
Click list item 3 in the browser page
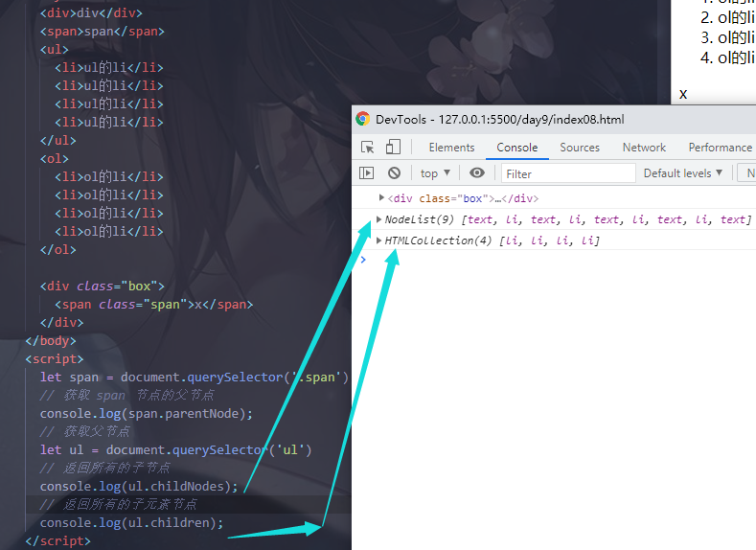727,37
